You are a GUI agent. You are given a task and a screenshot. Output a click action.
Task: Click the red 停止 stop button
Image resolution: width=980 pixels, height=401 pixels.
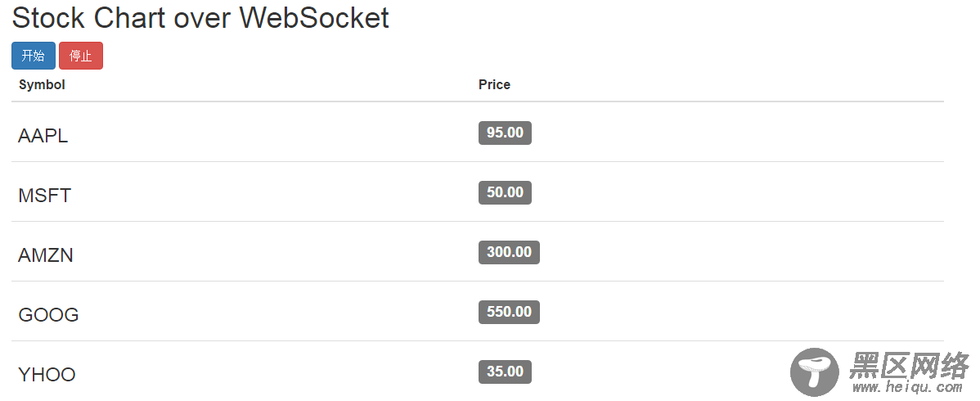point(81,56)
